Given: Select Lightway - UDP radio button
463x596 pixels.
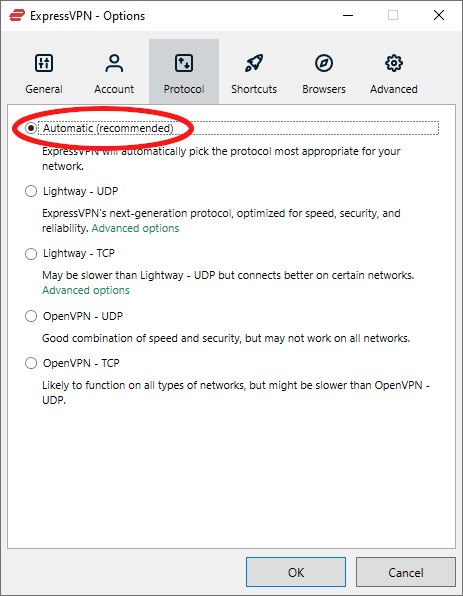Looking at the screenshot, I should click(31, 191).
